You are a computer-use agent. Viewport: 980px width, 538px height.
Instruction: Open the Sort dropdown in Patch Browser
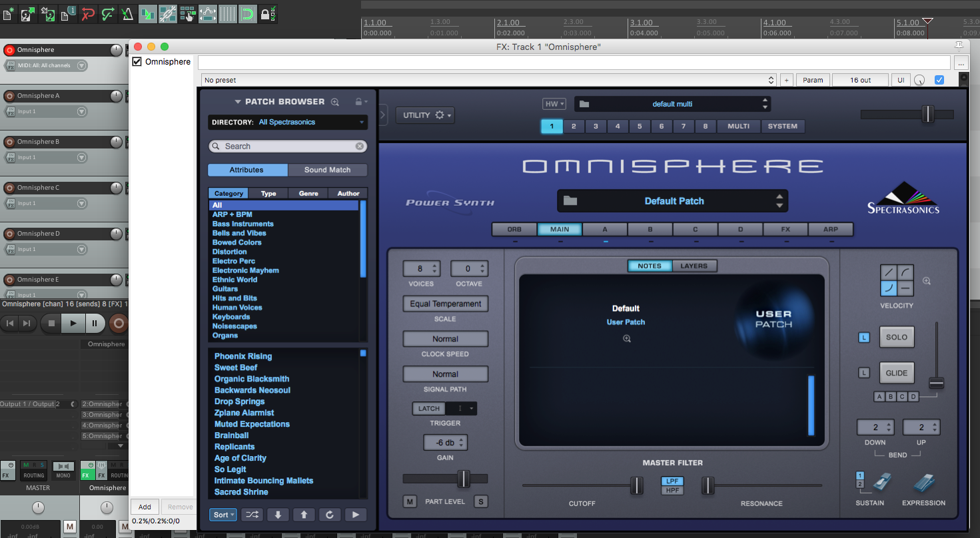(x=223, y=515)
